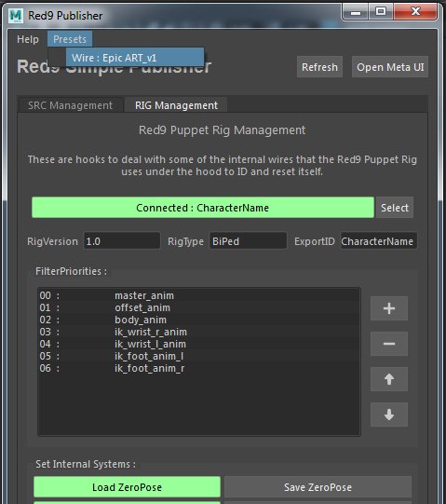Select the offset_anim row in the list
The image size is (446, 504).
click(198, 307)
